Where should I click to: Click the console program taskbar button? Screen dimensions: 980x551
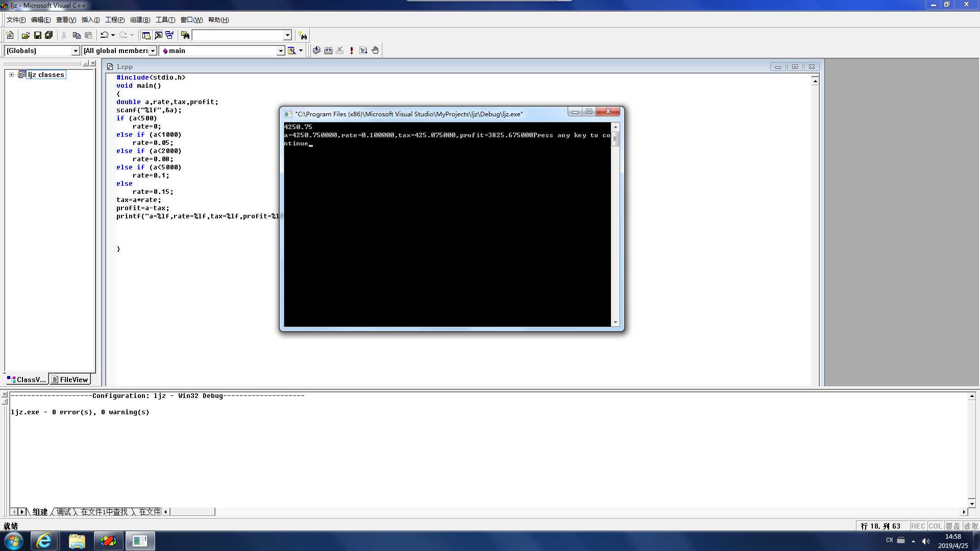(x=140, y=541)
